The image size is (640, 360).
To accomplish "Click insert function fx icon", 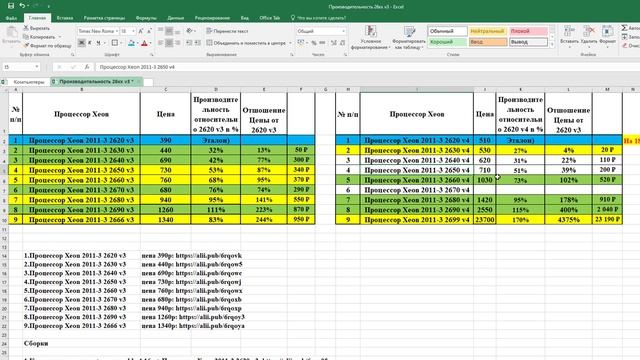I will pyautogui.click(x=87, y=67).
